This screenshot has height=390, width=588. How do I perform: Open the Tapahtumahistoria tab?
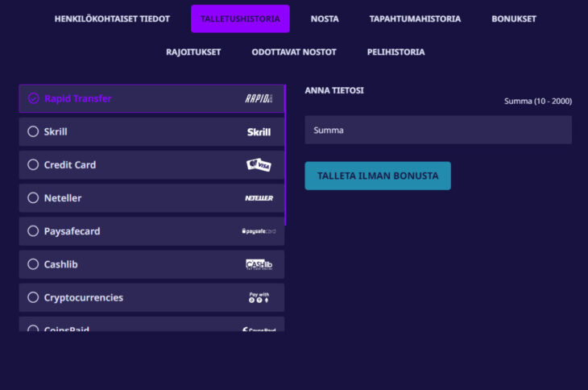pyautogui.click(x=415, y=19)
